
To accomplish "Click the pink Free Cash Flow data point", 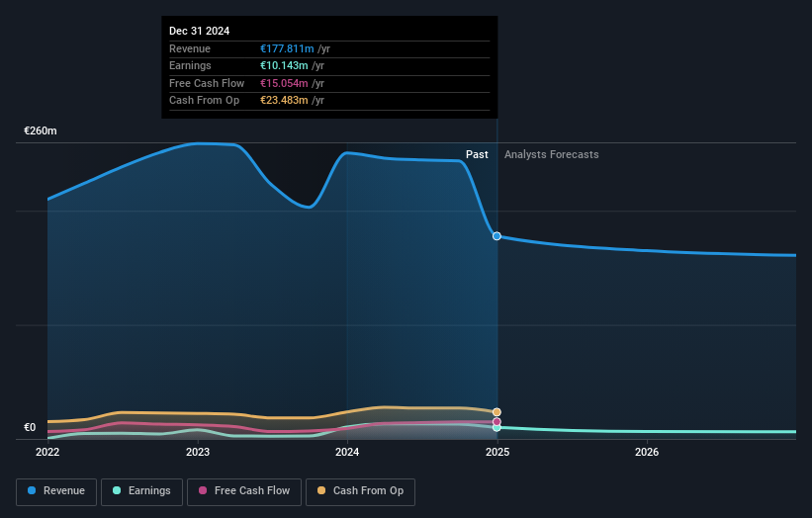I will point(496,422).
